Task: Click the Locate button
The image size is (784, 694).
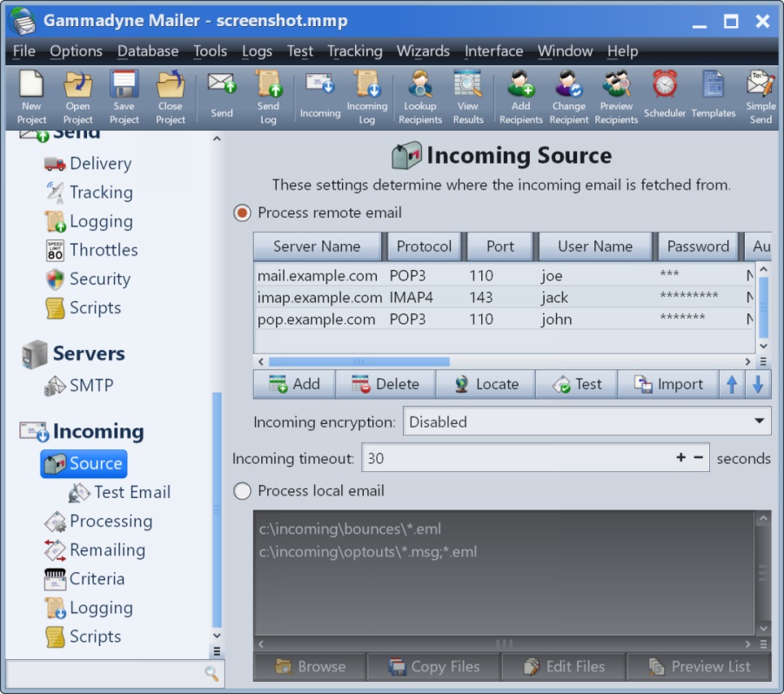Action: pyautogui.click(x=486, y=384)
